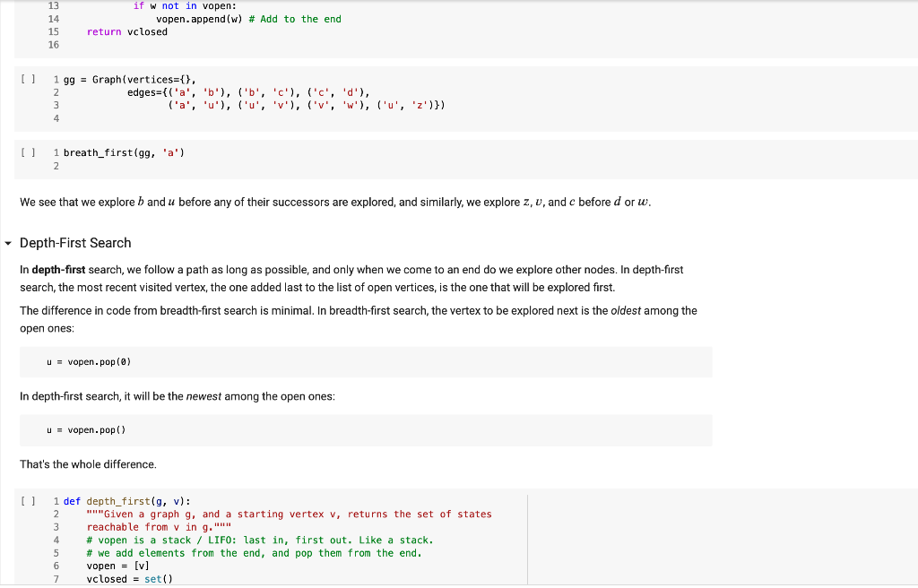Run the gg = Graph cell
The width and height of the screenshot is (918, 588).
point(27,79)
